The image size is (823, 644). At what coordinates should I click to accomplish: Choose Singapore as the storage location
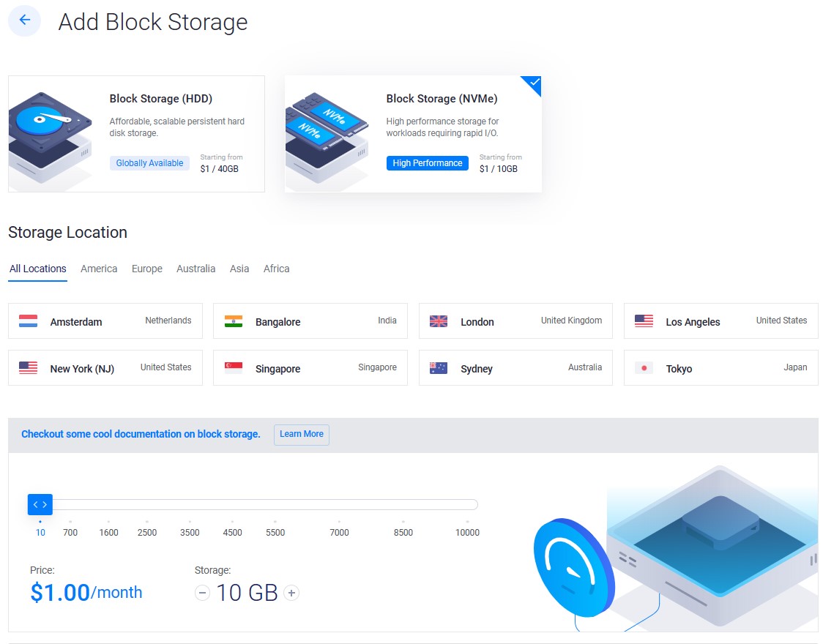pyautogui.click(x=309, y=367)
